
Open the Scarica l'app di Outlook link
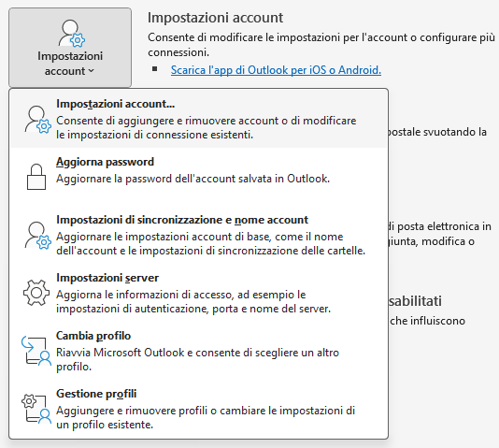[x=276, y=70]
